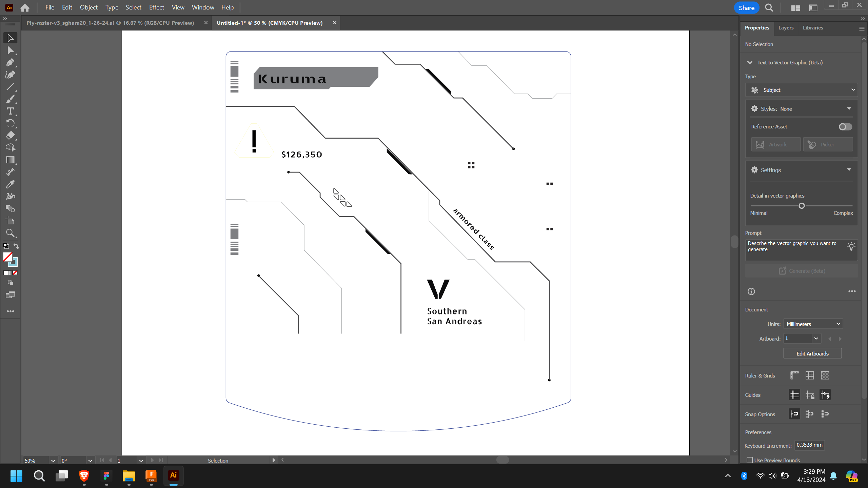The image size is (868, 488).
Task: Click the prompt description text field
Action: [802, 250]
